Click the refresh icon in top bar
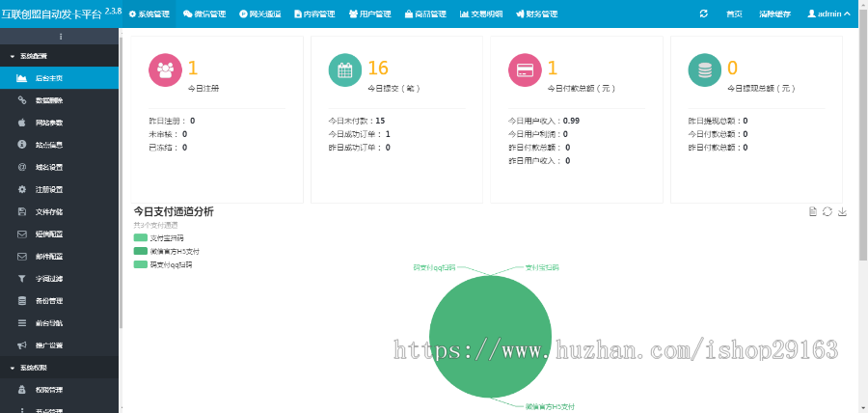This screenshot has height=413, width=868. click(x=703, y=14)
